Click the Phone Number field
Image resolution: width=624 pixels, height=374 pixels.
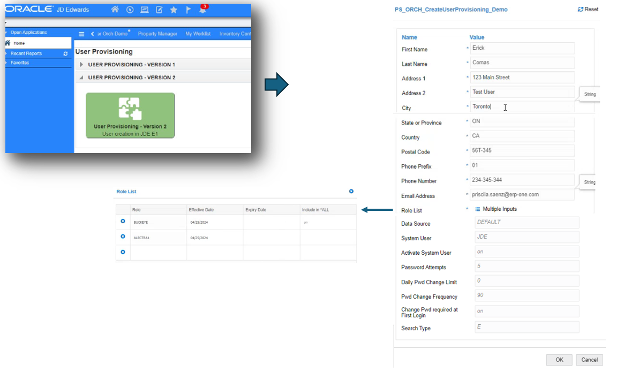click(522, 180)
